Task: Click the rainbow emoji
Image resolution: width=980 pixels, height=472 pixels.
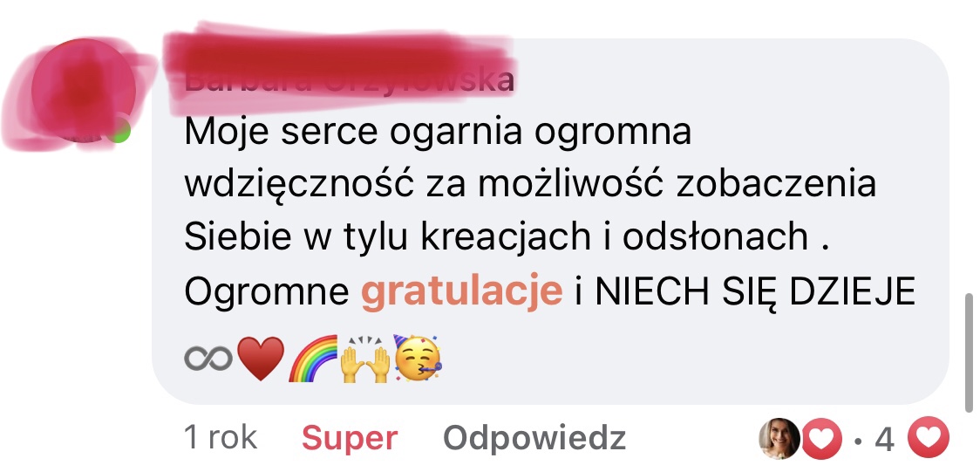Action: tap(312, 359)
